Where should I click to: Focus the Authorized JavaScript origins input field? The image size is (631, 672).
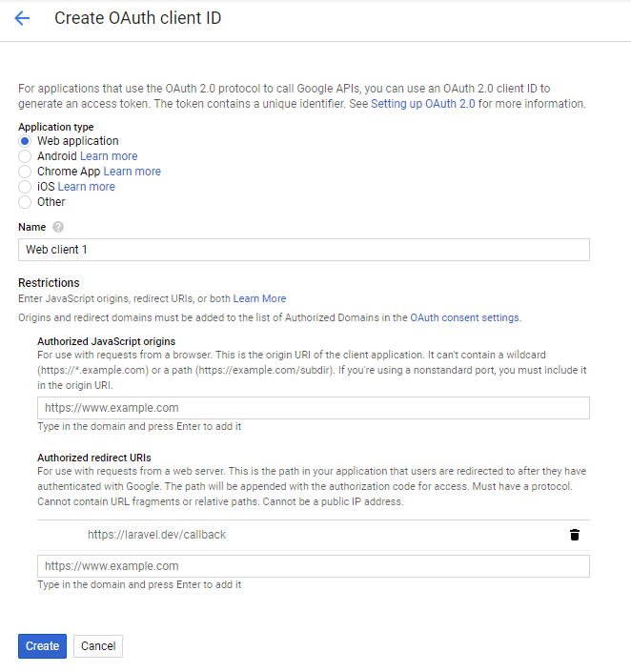[x=314, y=408]
